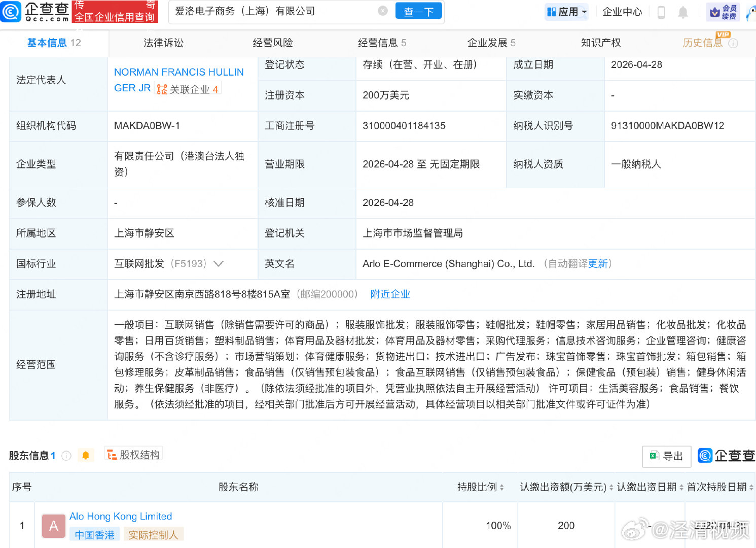Click 2026-04-28 establishment date value
This screenshot has width=756, height=548.
636,65
